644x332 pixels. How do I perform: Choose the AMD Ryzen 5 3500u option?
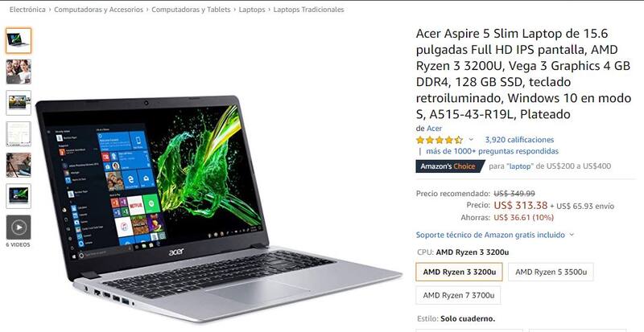click(x=551, y=272)
